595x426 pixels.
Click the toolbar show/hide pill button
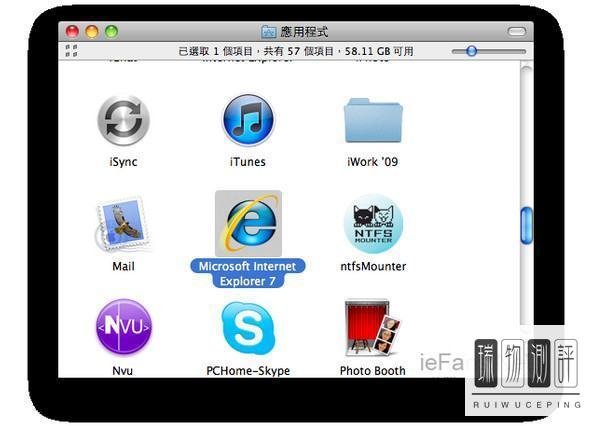click(x=517, y=31)
